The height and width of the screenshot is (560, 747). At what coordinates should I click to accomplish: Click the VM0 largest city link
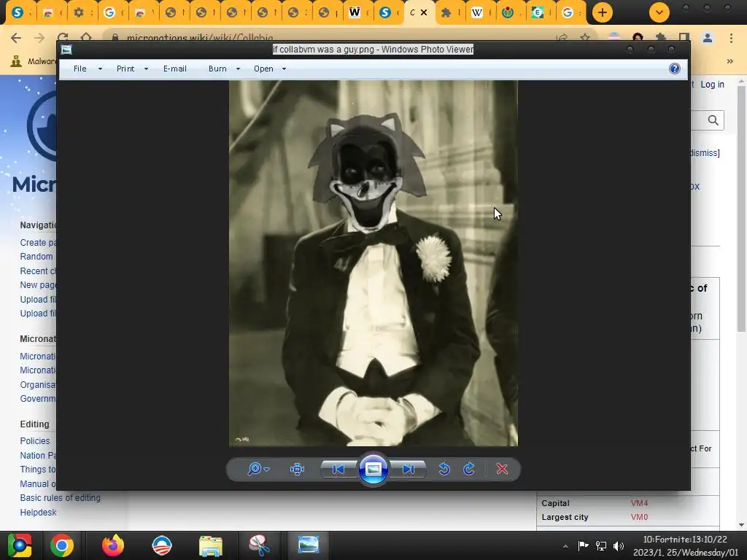639,517
